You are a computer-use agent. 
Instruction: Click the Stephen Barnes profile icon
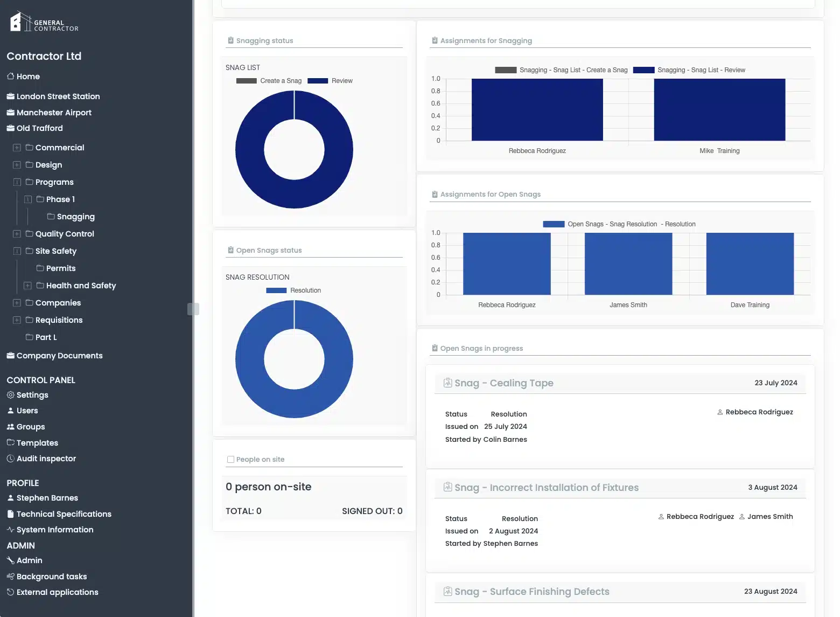pyautogui.click(x=10, y=498)
